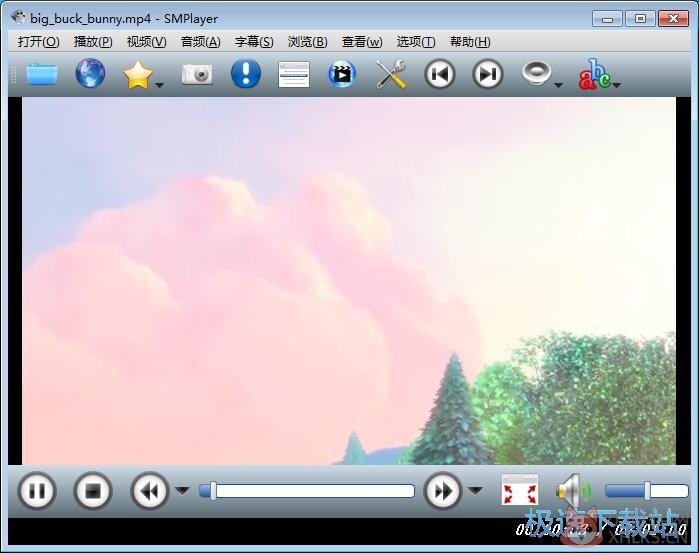
Task: Go to the previous track in the toolbar
Action: (x=440, y=74)
